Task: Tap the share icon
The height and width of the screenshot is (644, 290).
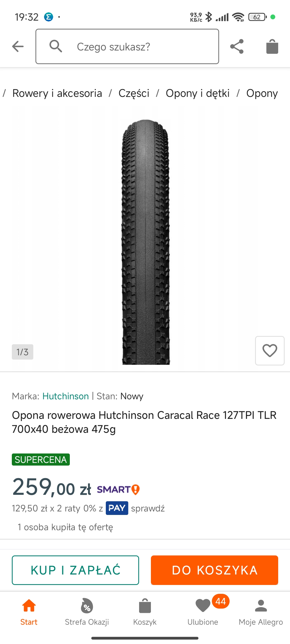Action: [237, 46]
